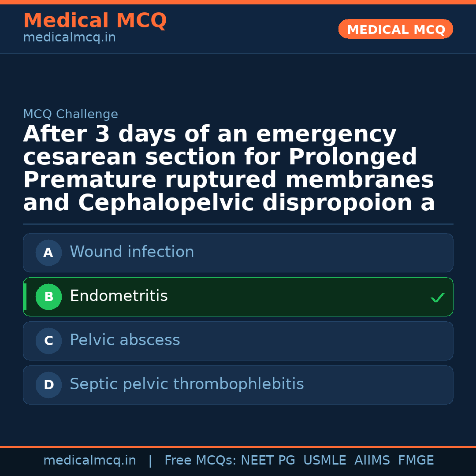
Task: Click the Medical MCQ orange title
Action: pos(95,21)
